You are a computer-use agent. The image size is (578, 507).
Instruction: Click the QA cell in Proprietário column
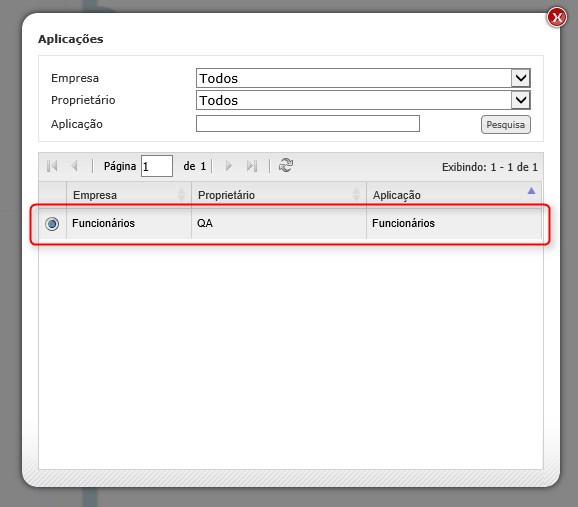click(x=279, y=223)
